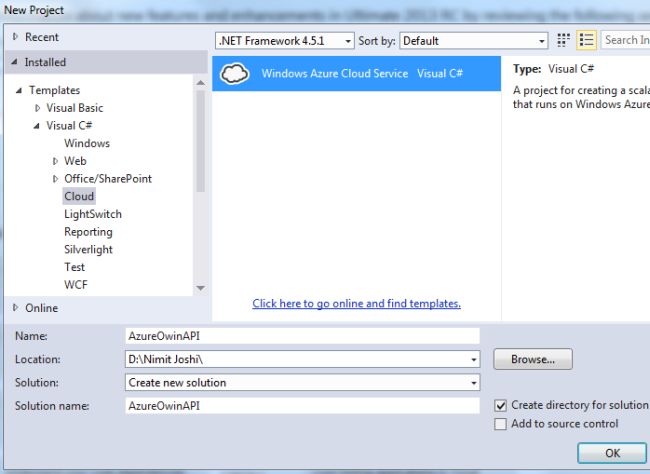650x474 pixels.
Task: Open the Sort by Default dropdown
Action: pyautogui.click(x=473, y=41)
